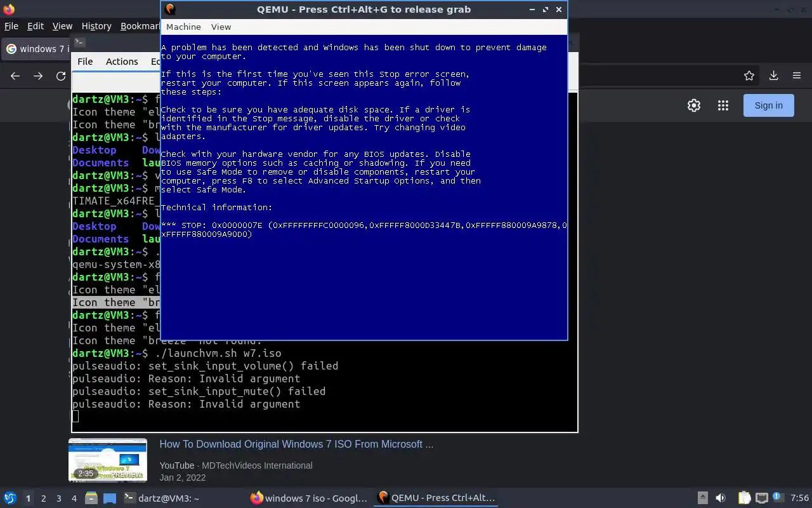Select the 'windows 7 i' Firefox tab

point(36,49)
